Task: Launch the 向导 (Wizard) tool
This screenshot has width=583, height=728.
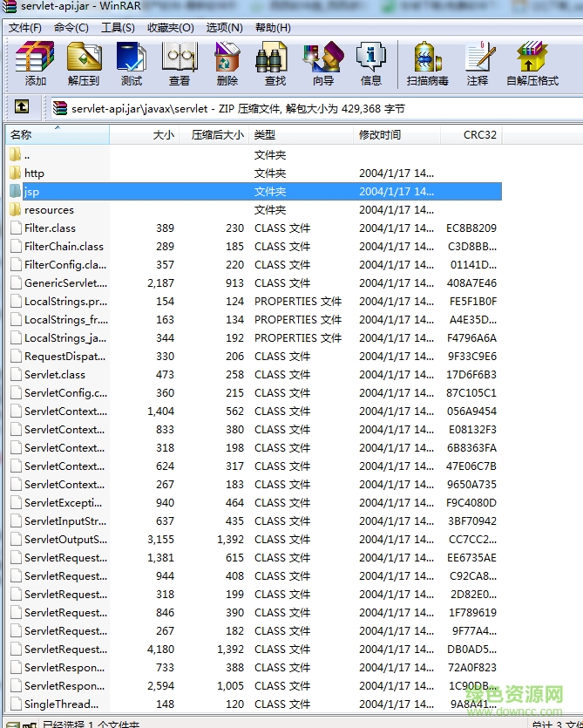Action: [x=323, y=64]
